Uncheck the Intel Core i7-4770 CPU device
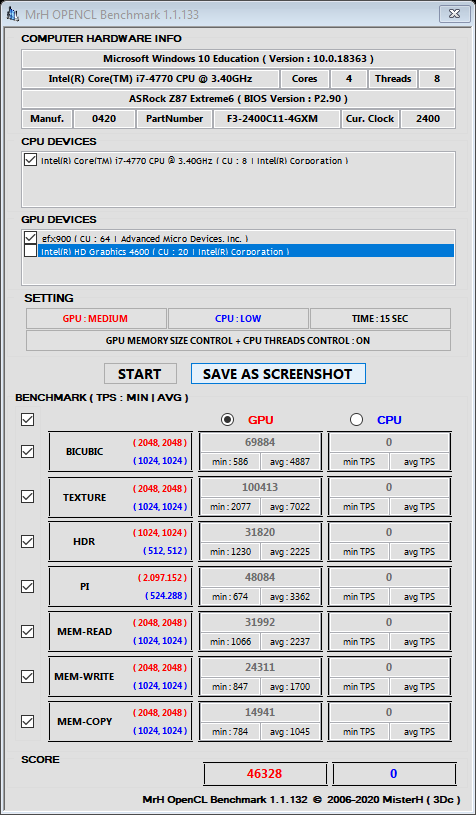Image resolution: width=476 pixels, height=815 pixels. click(x=30, y=160)
